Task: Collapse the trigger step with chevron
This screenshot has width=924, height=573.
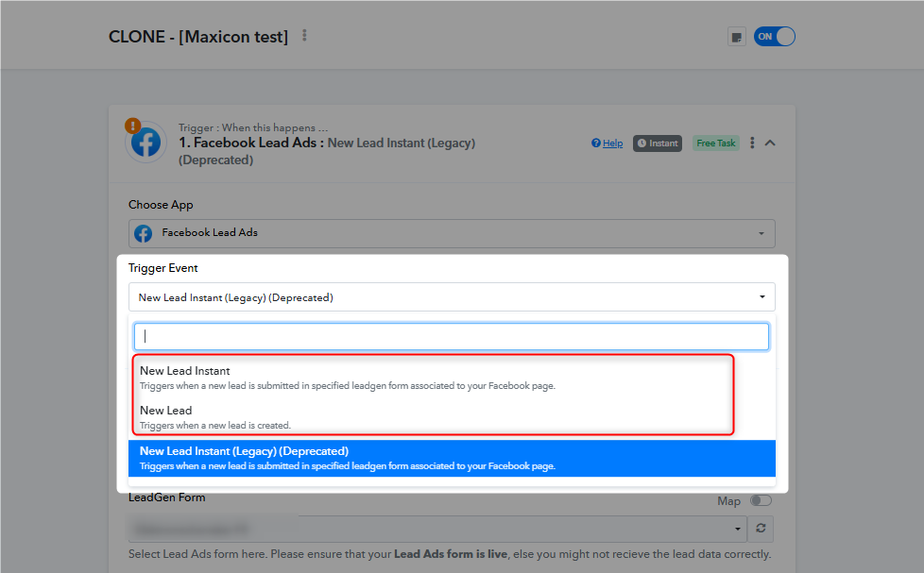Action: (770, 143)
